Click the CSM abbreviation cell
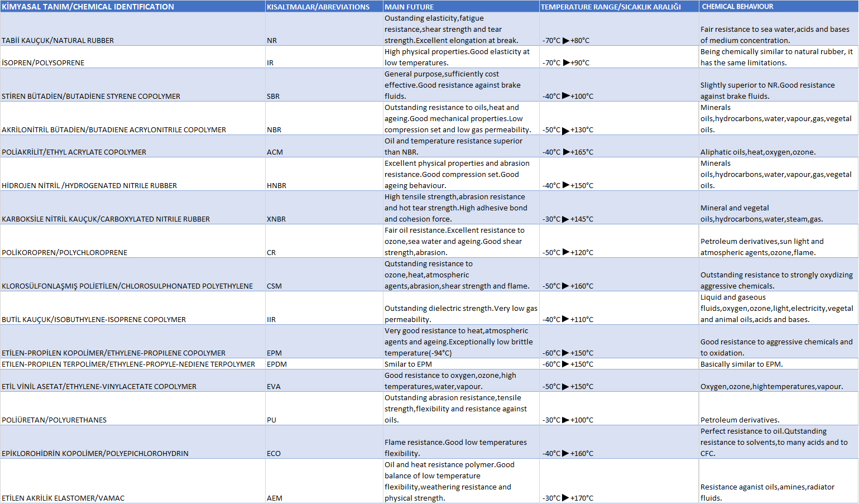 (324, 275)
